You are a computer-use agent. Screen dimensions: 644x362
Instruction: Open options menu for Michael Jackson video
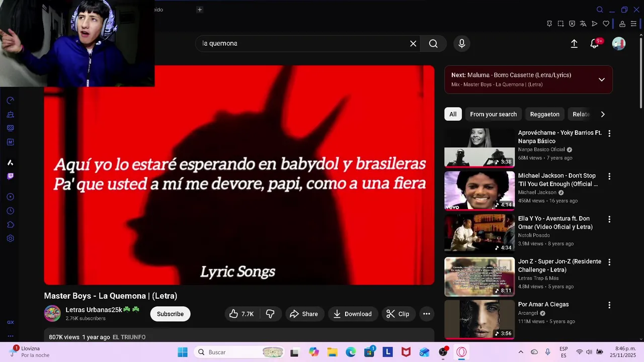(609, 176)
